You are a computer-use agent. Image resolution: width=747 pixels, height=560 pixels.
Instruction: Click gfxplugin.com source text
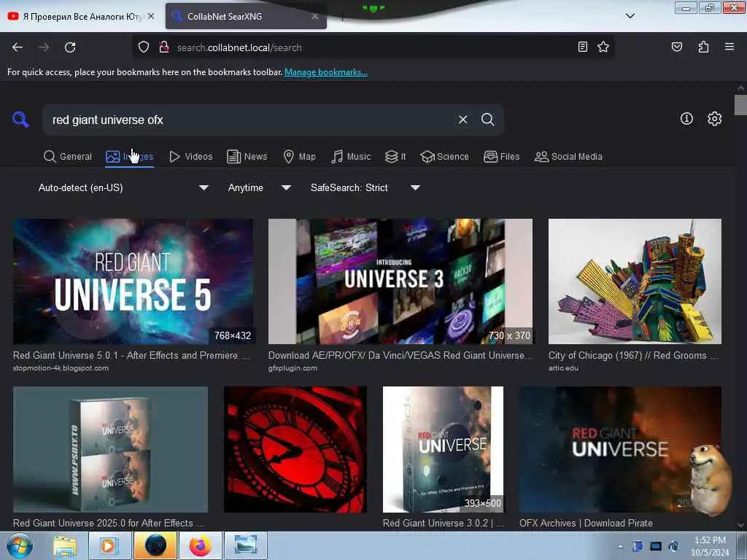293,368
